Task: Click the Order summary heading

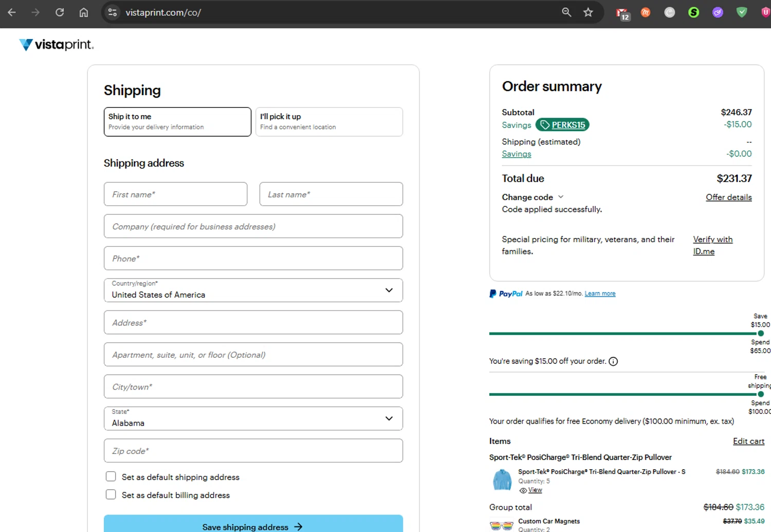Action: (552, 86)
